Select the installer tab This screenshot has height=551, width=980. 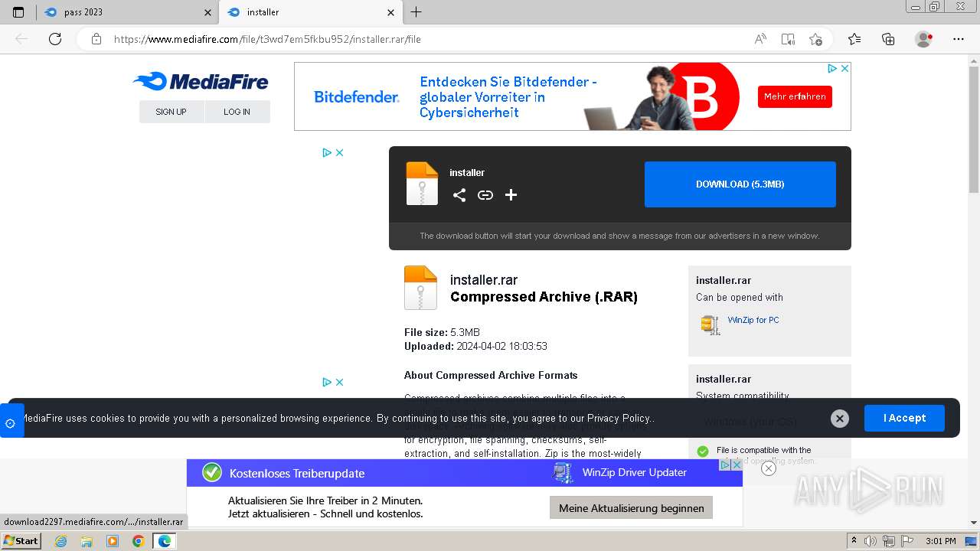[310, 12]
